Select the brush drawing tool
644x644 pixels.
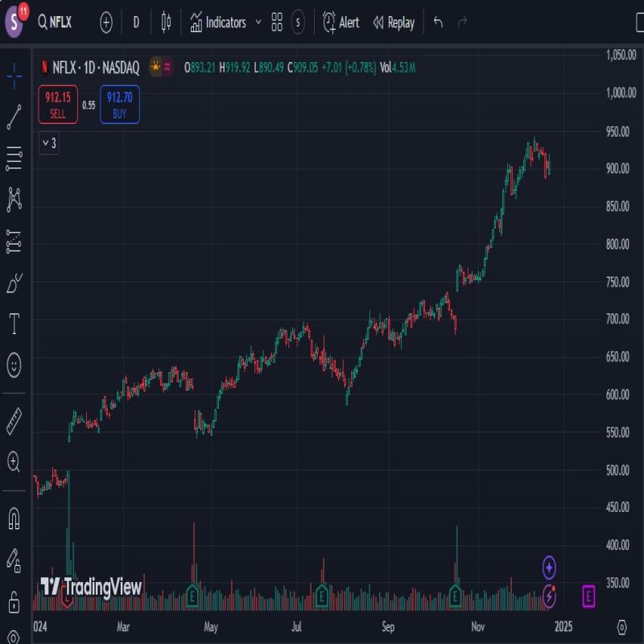point(14,283)
